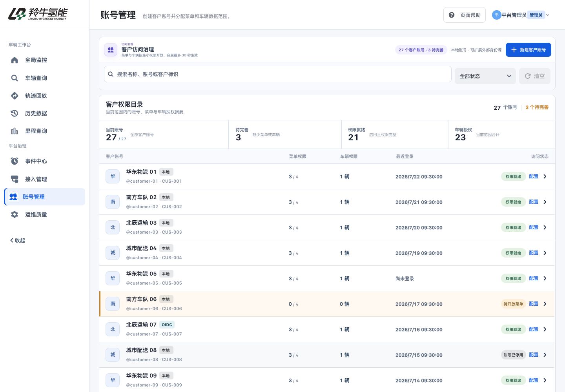Navigate to 轨迹回放

(x=45, y=96)
